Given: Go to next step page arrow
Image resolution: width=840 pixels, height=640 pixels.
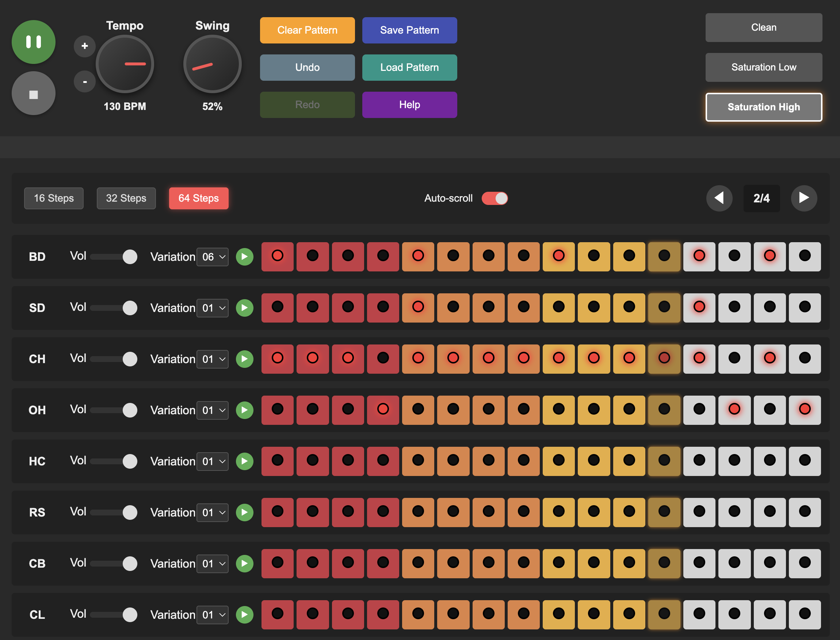Looking at the screenshot, I should [803, 198].
